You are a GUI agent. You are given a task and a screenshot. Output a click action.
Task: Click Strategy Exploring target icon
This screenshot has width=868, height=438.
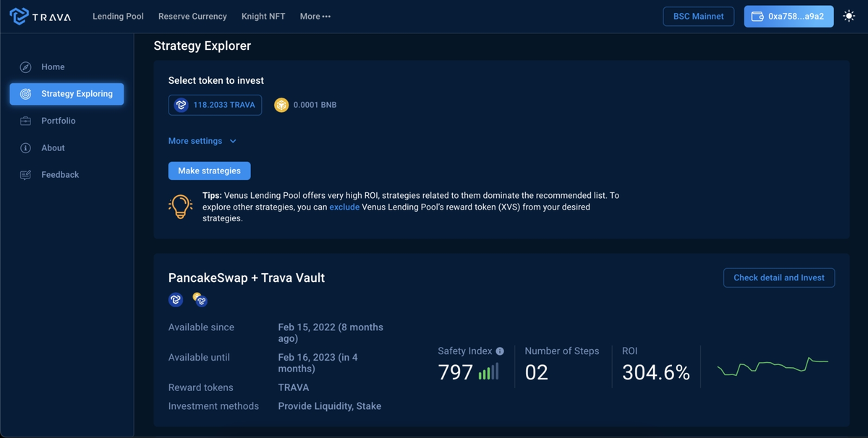pyautogui.click(x=25, y=94)
